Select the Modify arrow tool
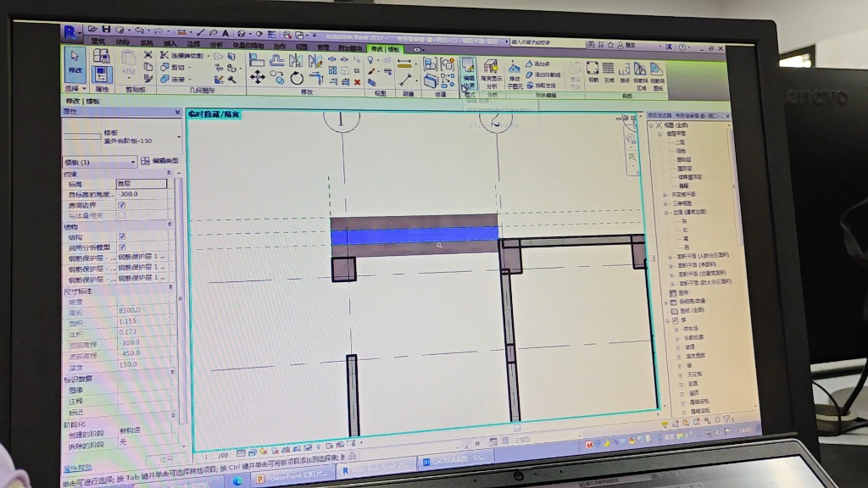Image resolution: width=868 pixels, height=488 pixels. pyautogui.click(x=75, y=63)
